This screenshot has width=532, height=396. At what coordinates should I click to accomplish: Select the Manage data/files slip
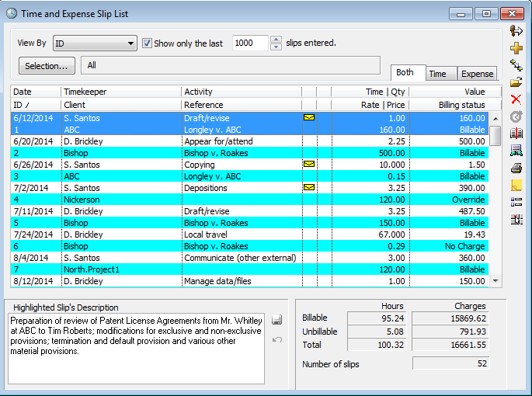249,281
